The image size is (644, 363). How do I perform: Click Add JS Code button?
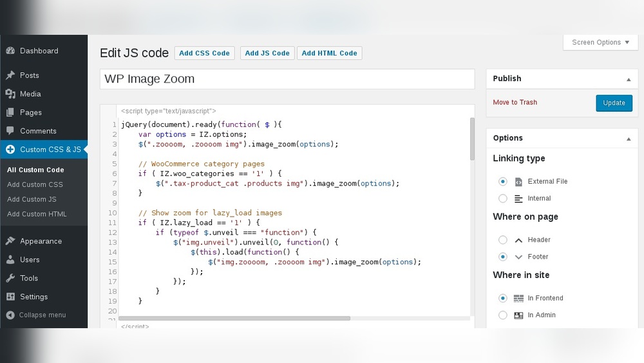[267, 53]
